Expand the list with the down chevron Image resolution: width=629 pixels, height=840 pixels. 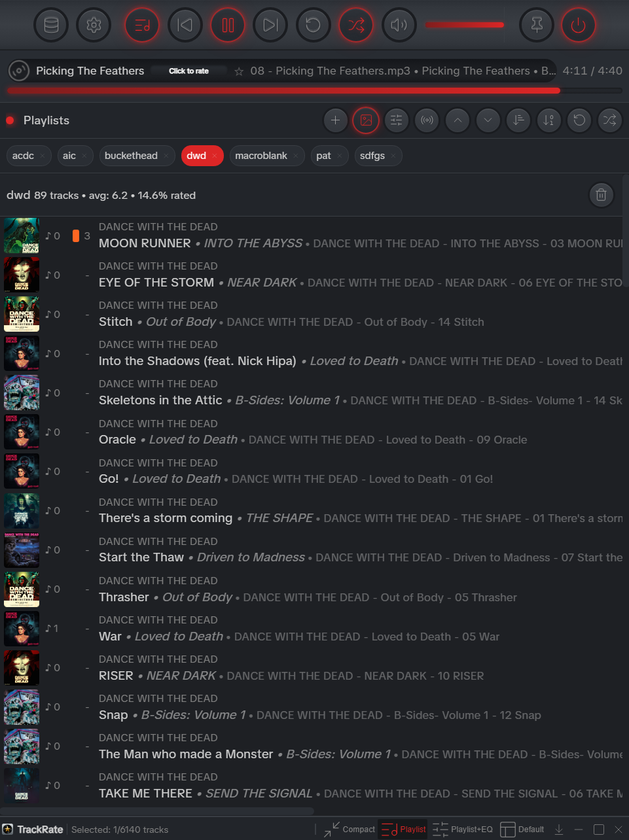point(487,120)
